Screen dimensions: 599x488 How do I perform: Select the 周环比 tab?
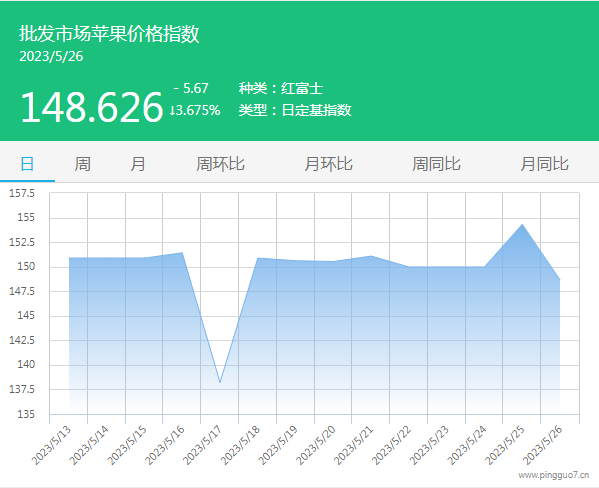pos(220,164)
